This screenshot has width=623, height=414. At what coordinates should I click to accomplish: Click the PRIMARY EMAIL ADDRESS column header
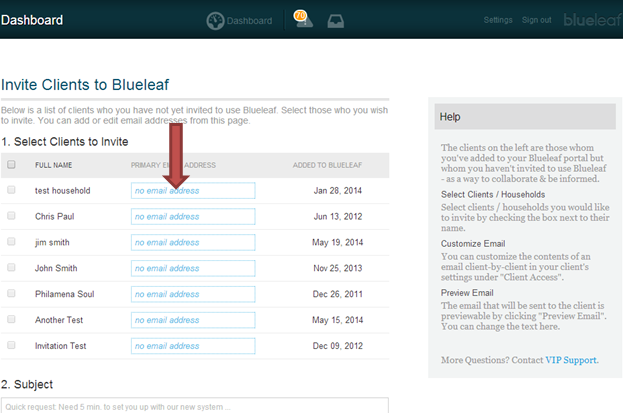[173, 165]
